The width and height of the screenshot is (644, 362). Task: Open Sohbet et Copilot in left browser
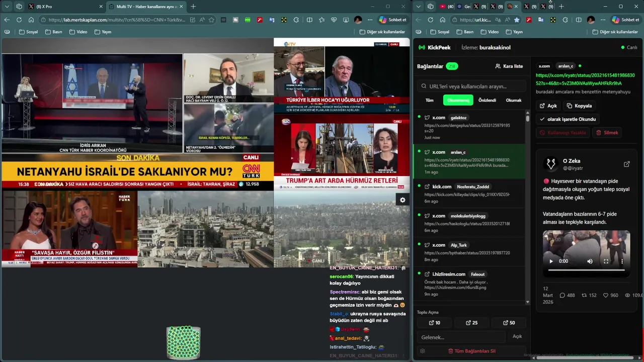[393, 20]
